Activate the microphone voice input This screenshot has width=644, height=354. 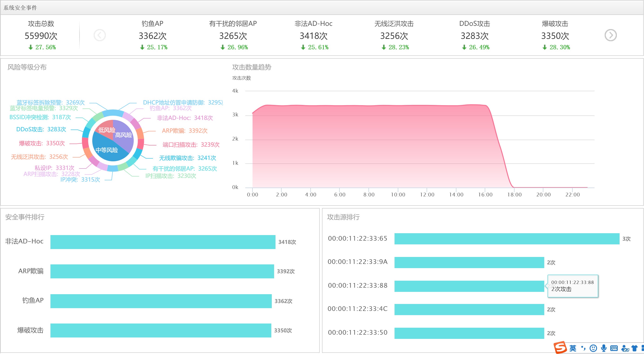[x=604, y=348]
